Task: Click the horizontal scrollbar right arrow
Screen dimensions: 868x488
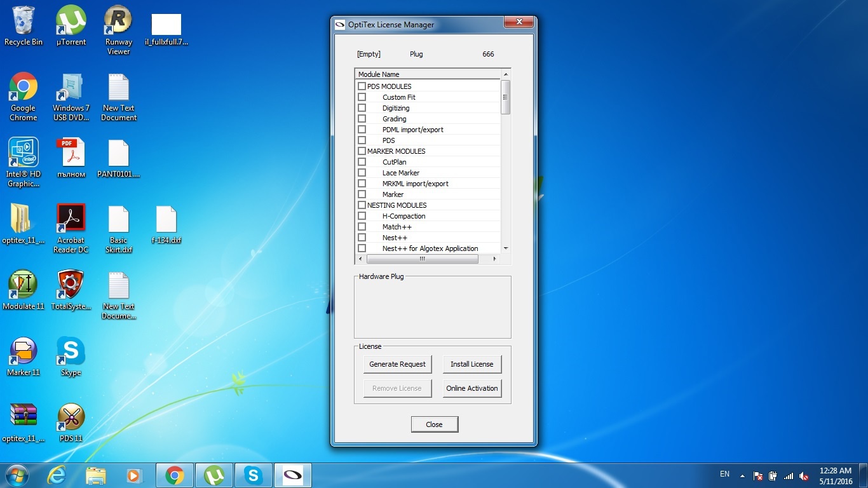Action: pyautogui.click(x=494, y=259)
